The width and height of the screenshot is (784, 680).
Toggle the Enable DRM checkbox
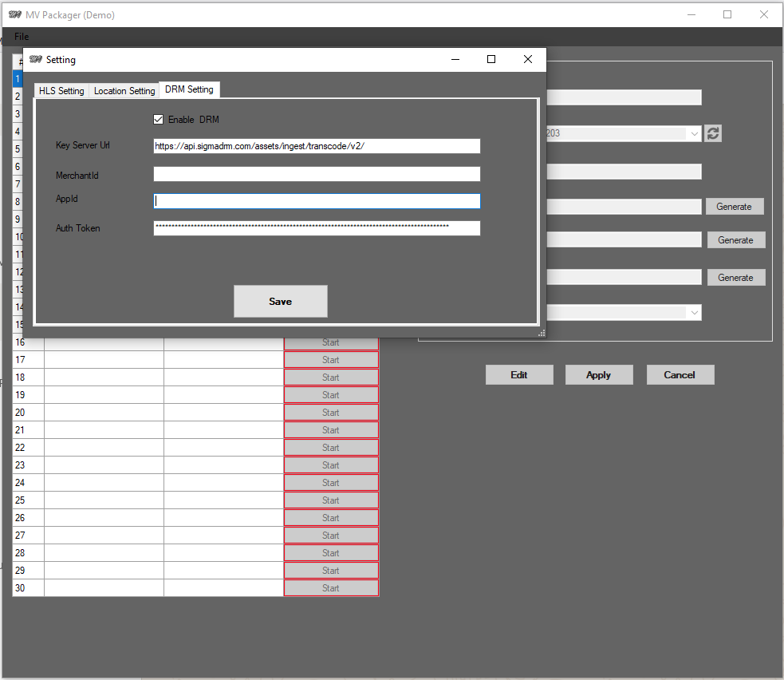click(158, 120)
